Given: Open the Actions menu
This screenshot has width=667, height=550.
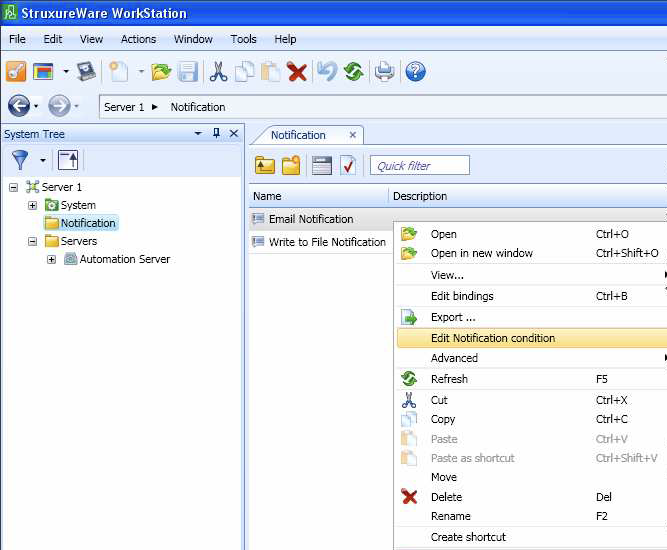Looking at the screenshot, I should [x=138, y=39].
